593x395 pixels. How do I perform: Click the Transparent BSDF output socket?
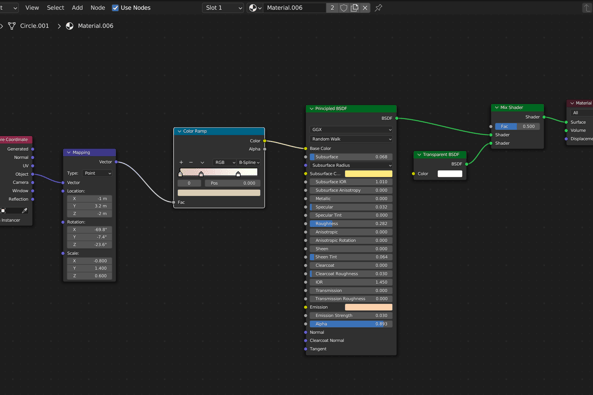tap(467, 164)
